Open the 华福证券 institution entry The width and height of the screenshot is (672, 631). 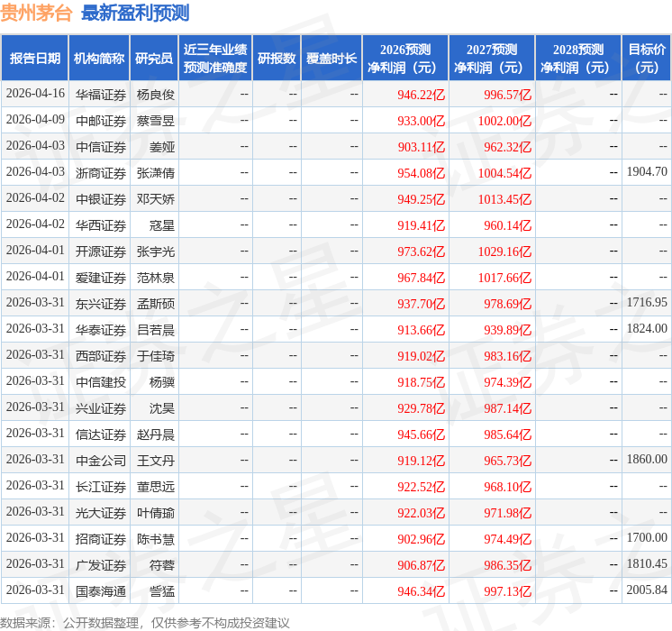[x=100, y=94]
